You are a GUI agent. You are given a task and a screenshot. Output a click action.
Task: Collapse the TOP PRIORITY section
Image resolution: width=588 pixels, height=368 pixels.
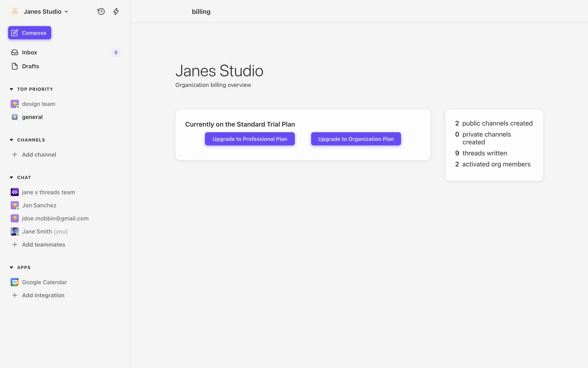coord(11,89)
